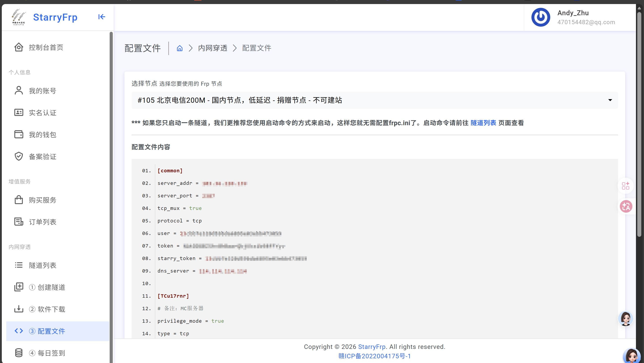Open 购买服务 shopping bag item
Viewport: 644px width, 363px height.
coord(43,200)
